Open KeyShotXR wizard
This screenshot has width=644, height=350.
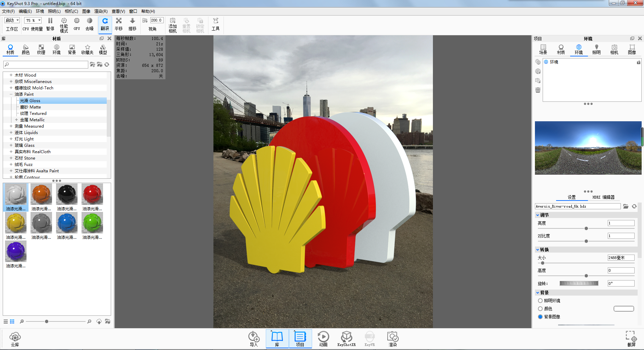(346, 339)
